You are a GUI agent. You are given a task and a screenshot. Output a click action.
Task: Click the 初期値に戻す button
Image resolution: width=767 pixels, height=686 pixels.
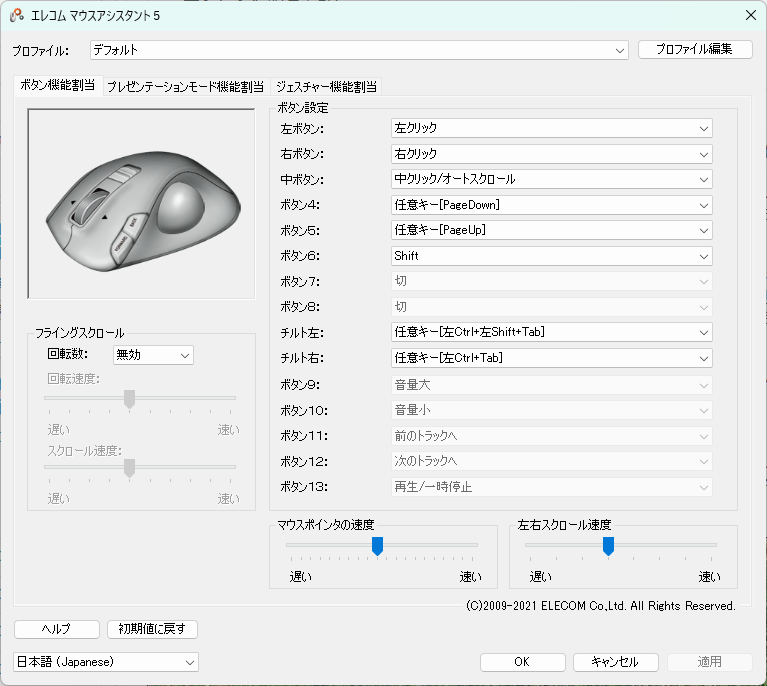click(152, 629)
